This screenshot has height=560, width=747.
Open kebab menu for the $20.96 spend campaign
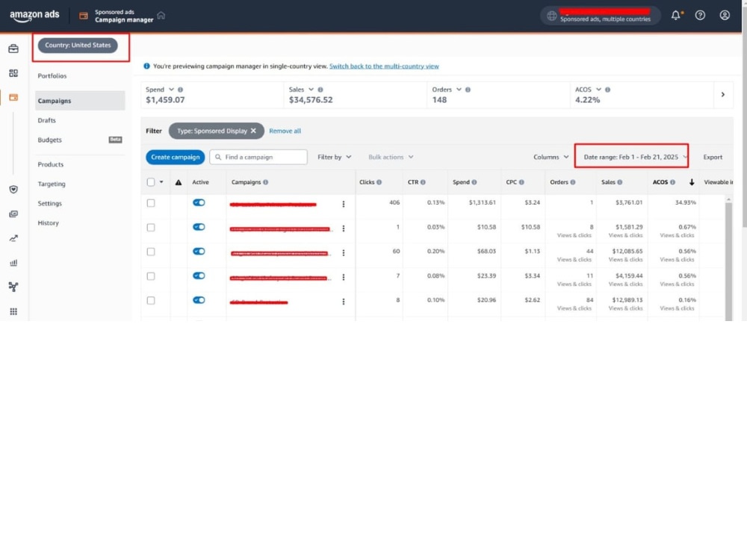(x=344, y=302)
